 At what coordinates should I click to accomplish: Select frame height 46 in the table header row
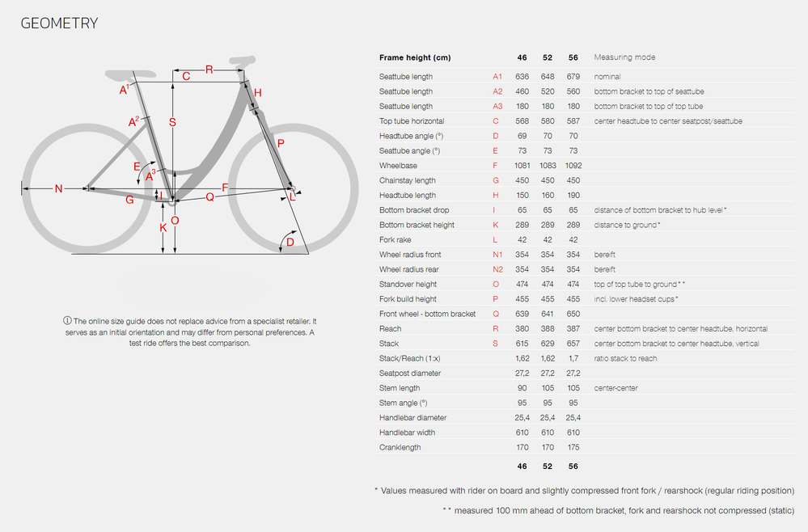tap(522, 57)
